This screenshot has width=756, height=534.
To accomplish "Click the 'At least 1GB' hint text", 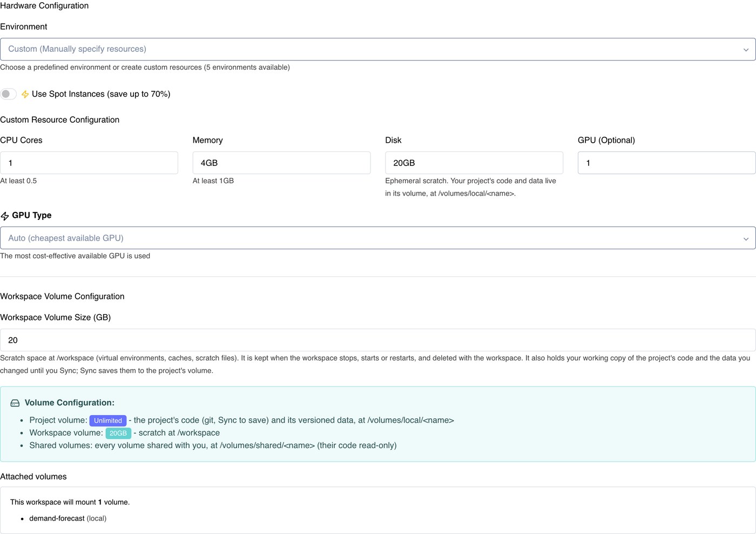I will (213, 181).
